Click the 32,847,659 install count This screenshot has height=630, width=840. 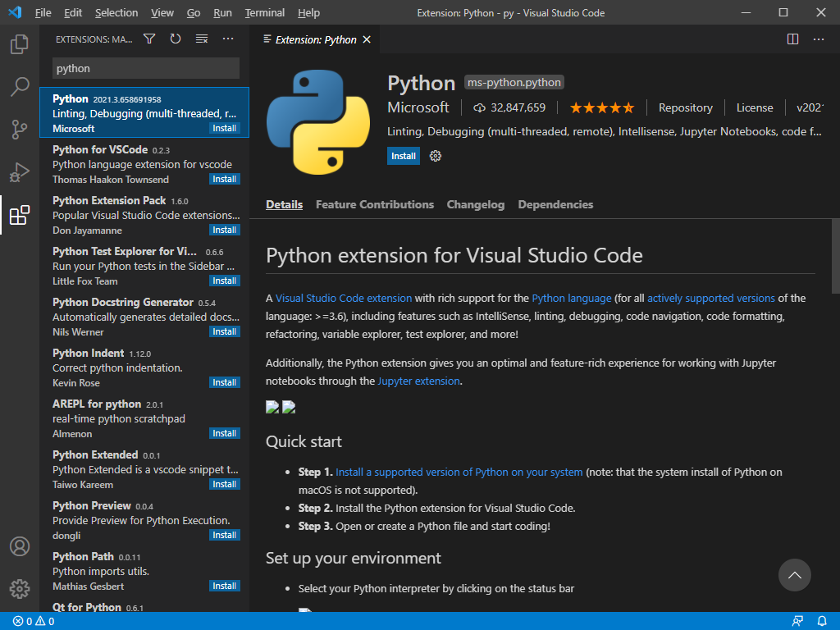point(509,107)
